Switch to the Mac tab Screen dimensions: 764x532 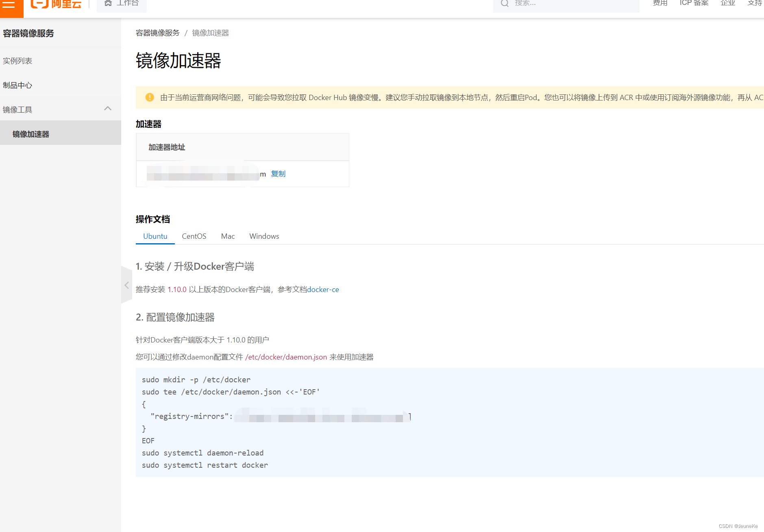pyautogui.click(x=228, y=236)
